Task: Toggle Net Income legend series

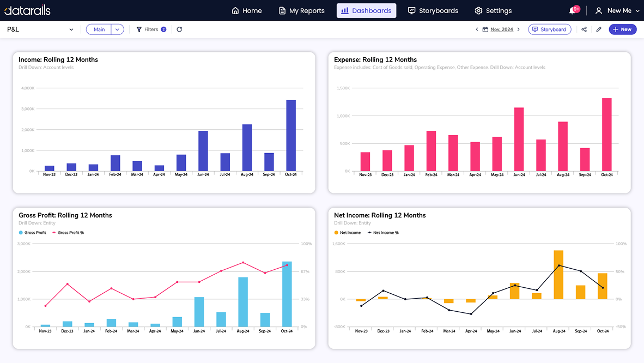Action: pyautogui.click(x=348, y=233)
